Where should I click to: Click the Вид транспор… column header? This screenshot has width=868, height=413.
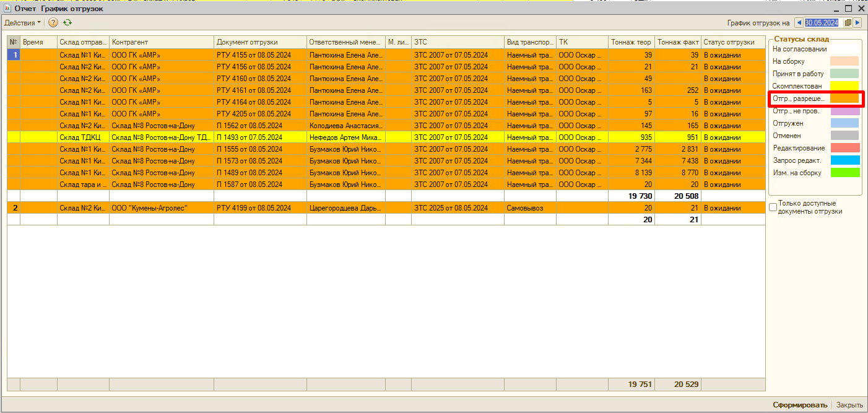tap(531, 42)
